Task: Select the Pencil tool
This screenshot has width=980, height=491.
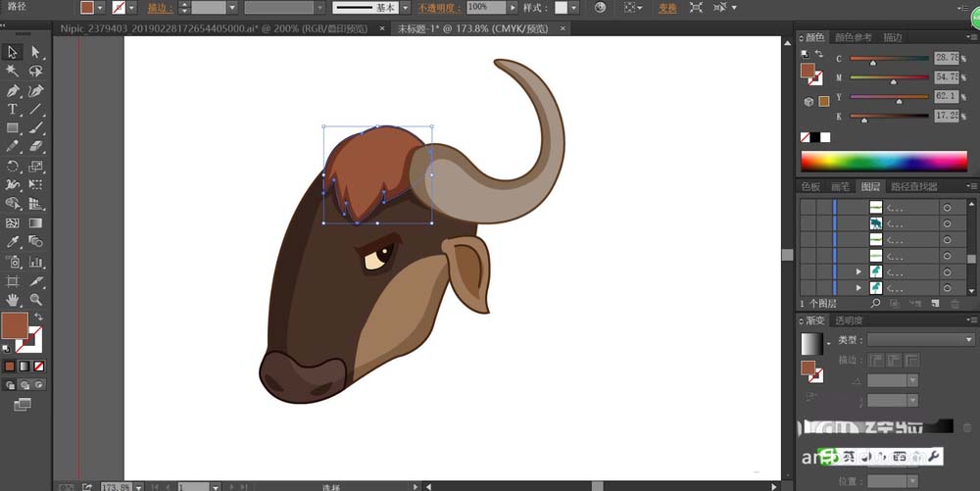Action: click(13, 146)
